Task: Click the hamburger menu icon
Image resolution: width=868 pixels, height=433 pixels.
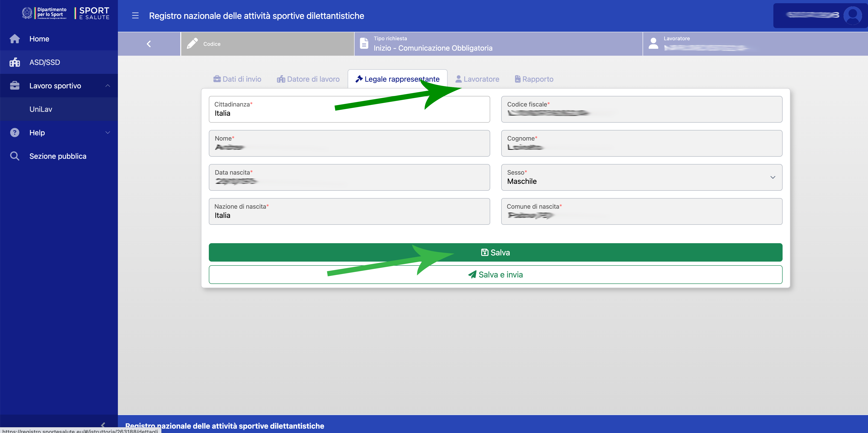Action: pyautogui.click(x=135, y=15)
